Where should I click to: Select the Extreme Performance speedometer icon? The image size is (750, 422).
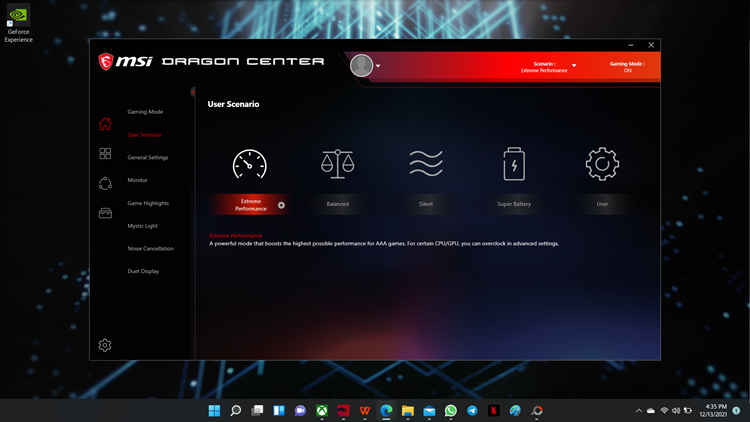coord(250,165)
